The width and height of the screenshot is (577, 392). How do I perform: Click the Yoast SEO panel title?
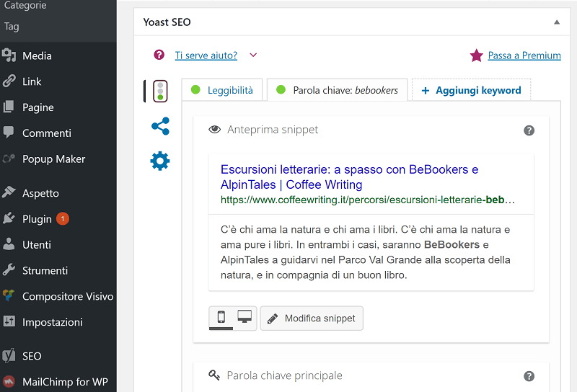(167, 22)
